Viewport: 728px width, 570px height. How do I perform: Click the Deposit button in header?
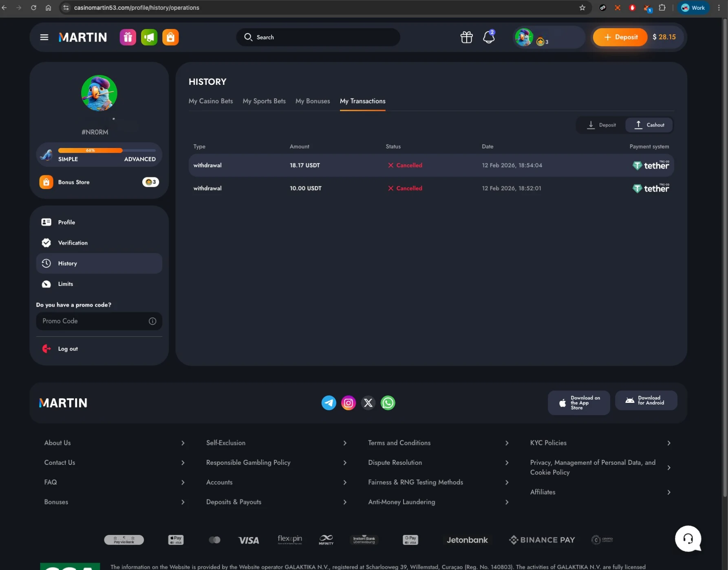[x=620, y=37]
